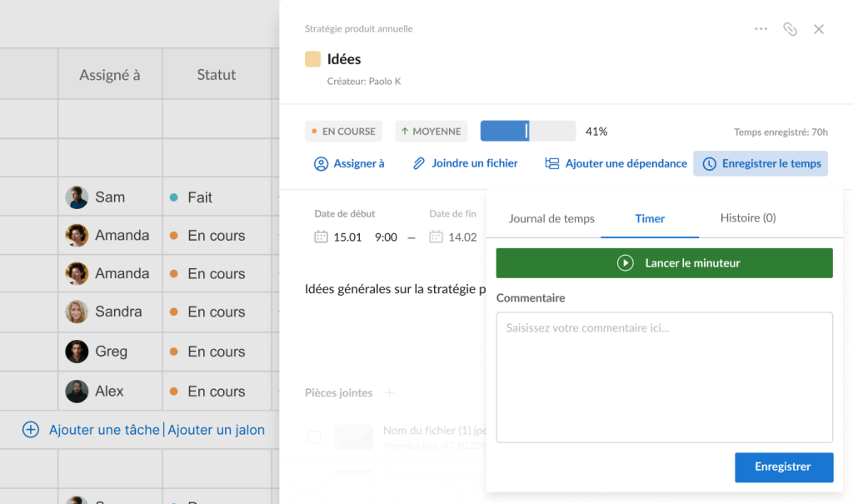Screen dimensions: 853x504
Task: Click Sandra's avatar
Action: click(x=77, y=312)
